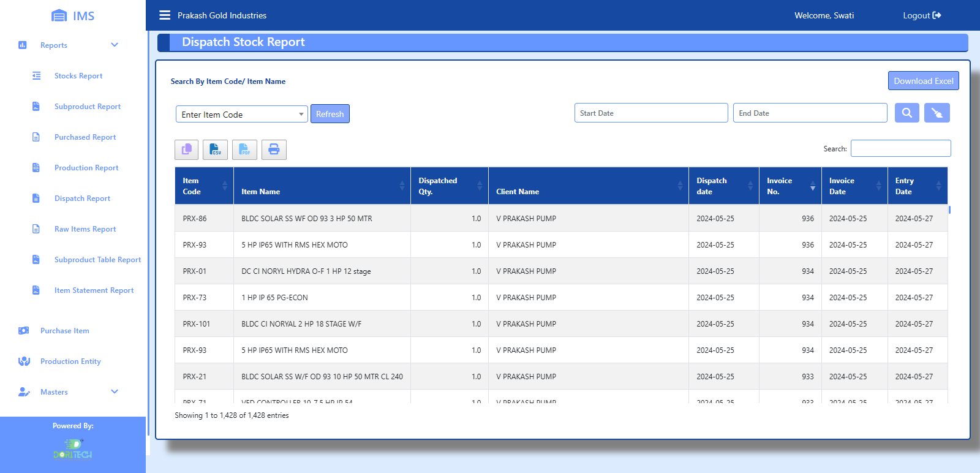This screenshot has width=980, height=473.
Task: Sort by Item Code column
Action: (204, 186)
